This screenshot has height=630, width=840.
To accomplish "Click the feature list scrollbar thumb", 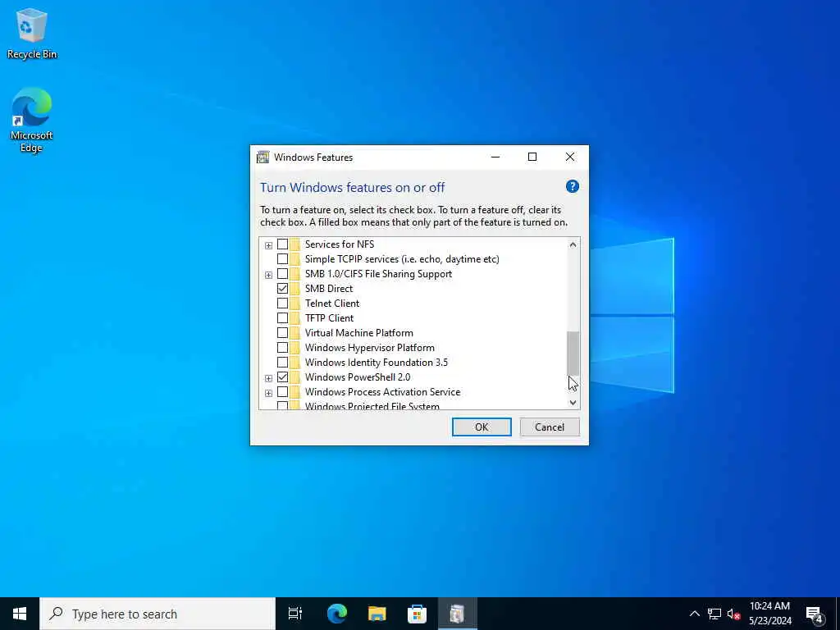I will (573, 354).
